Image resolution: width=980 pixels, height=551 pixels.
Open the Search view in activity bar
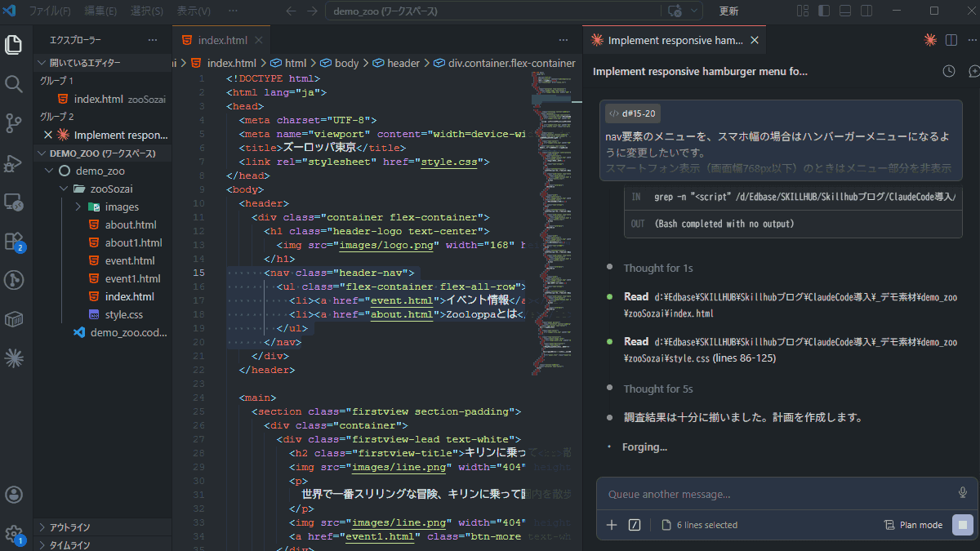coord(14,84)
